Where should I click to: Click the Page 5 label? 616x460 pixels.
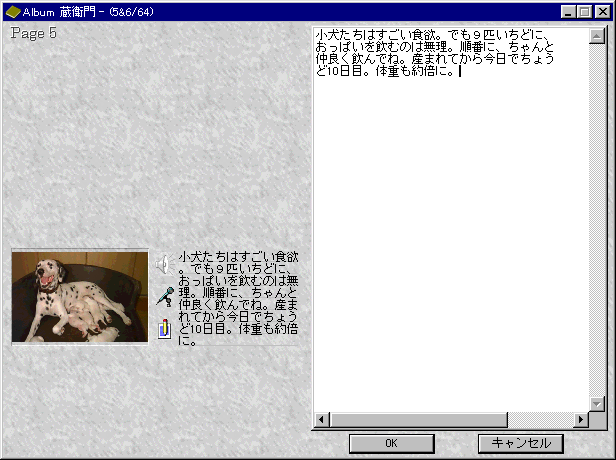[x=34, y=33]
